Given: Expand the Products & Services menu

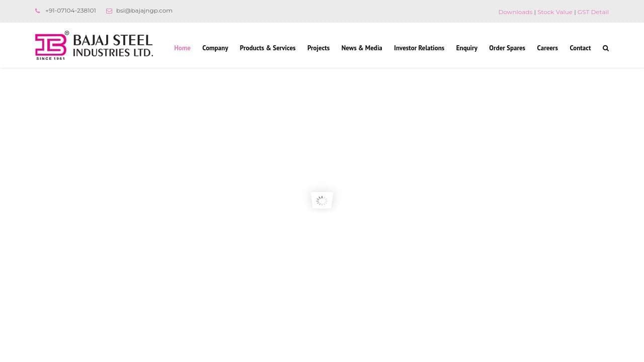Looking at the screenshot, I should tap(267, 48).
